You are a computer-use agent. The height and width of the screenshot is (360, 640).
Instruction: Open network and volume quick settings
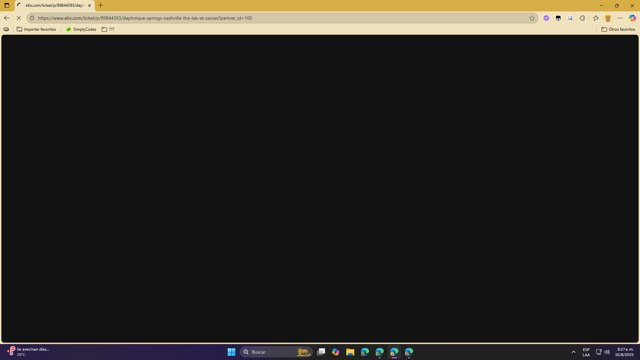(603, 352)
